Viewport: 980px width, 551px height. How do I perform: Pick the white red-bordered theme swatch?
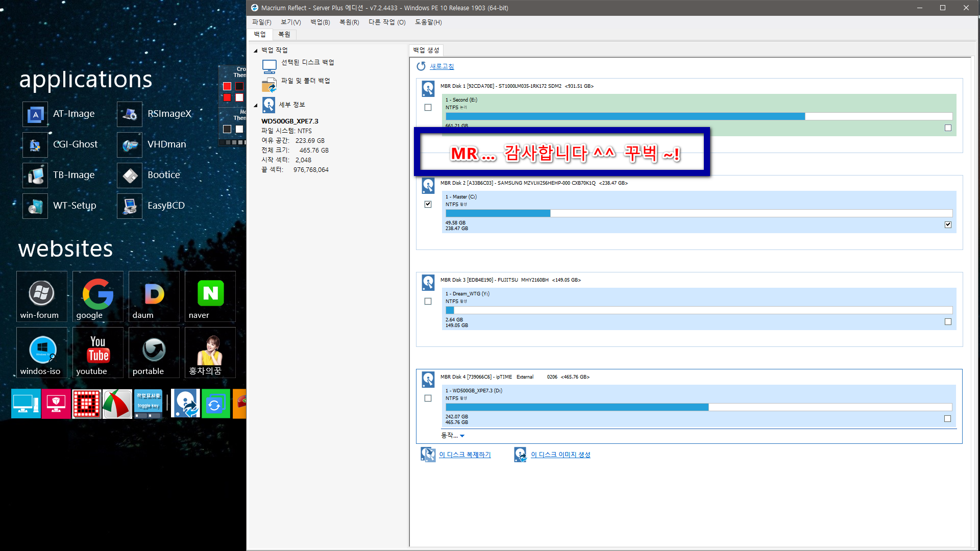[239, 97]
